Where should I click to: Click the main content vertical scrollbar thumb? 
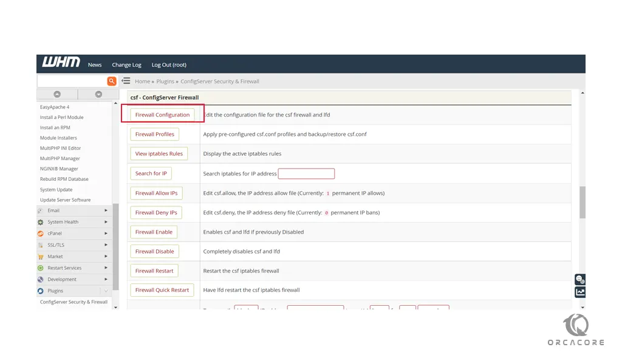point(583,203)
